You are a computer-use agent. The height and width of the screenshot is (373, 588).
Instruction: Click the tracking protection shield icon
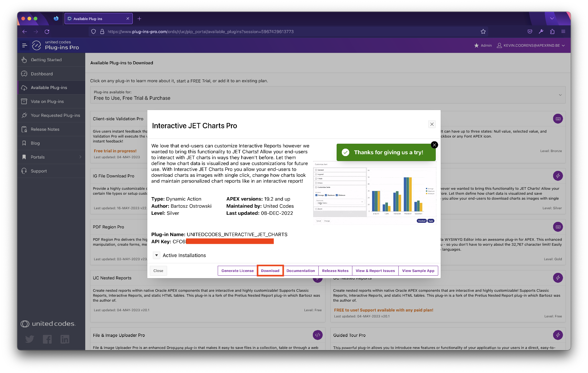pyautogui.click(x=94, y=32)
